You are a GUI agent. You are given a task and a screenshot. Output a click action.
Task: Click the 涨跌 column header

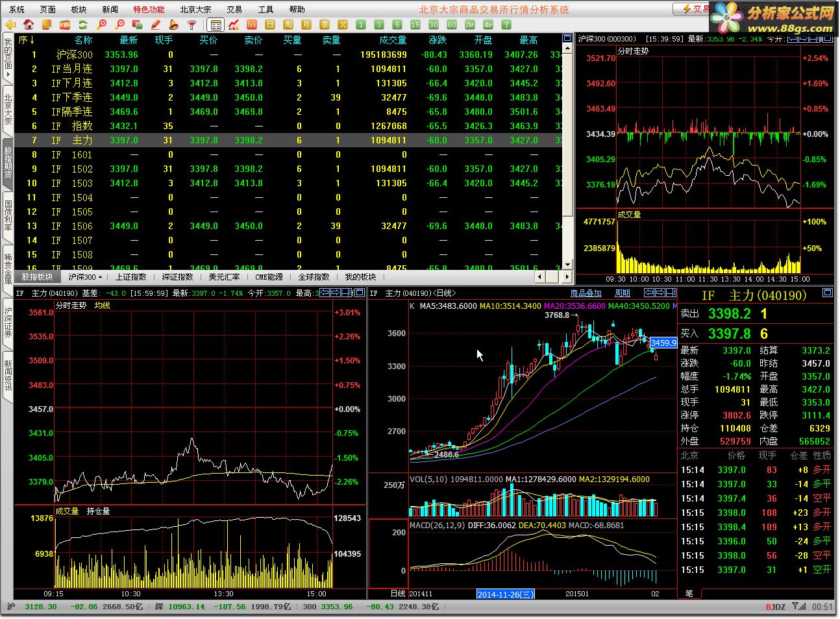(x=438, y=40)
